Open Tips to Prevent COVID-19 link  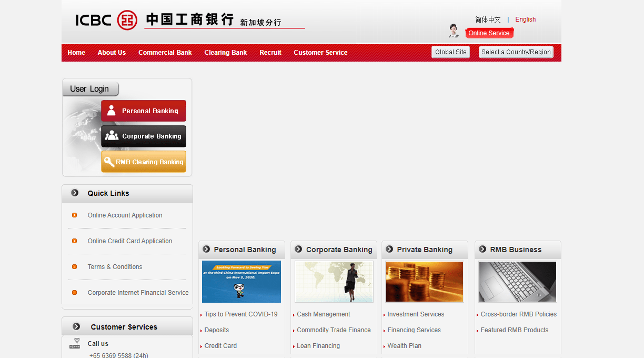241,314
